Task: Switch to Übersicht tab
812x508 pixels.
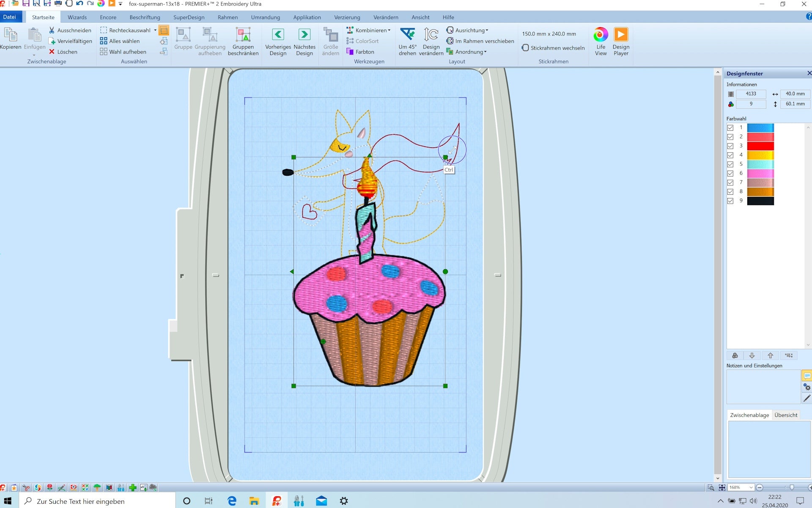Action: tap(786, 415)
